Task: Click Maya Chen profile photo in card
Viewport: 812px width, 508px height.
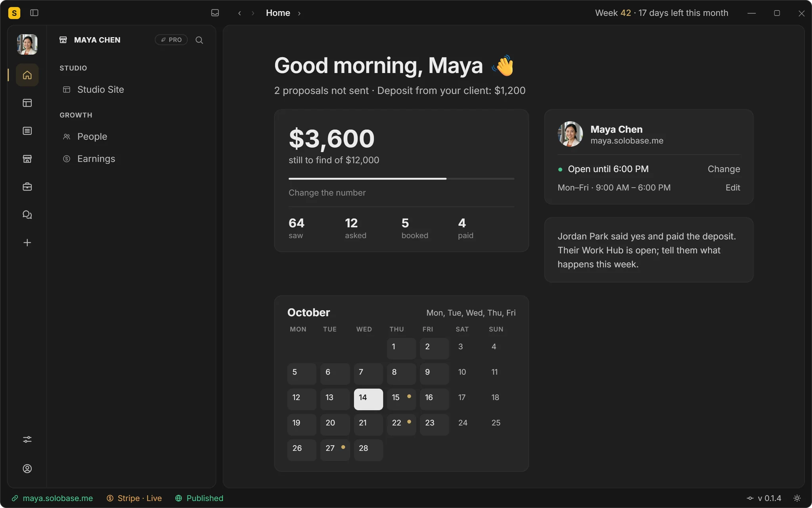Action: coord(570,134)
